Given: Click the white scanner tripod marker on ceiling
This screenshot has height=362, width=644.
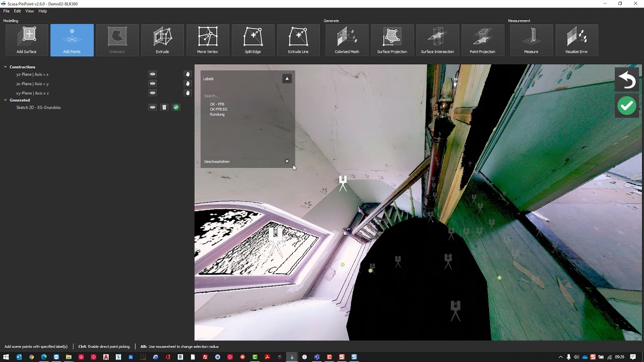Looking at the screenshot, I should (343, 183).
